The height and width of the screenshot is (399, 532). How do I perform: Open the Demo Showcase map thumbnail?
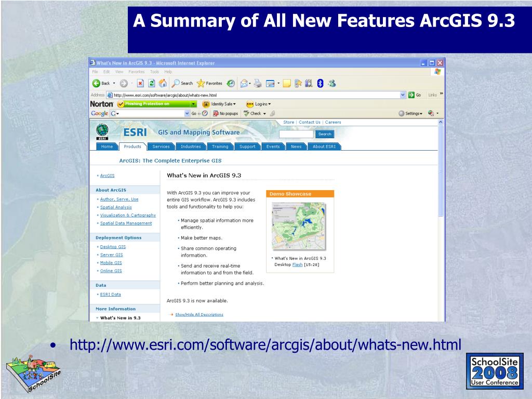(299, 227)
